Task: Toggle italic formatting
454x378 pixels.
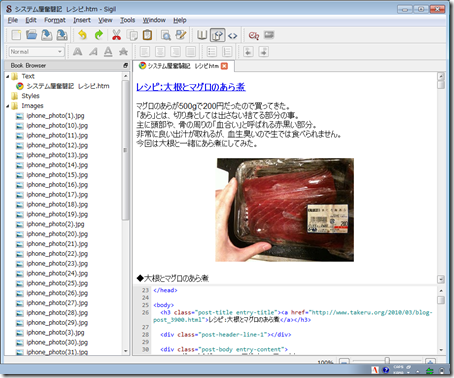Action: click(x=93, y=52)
